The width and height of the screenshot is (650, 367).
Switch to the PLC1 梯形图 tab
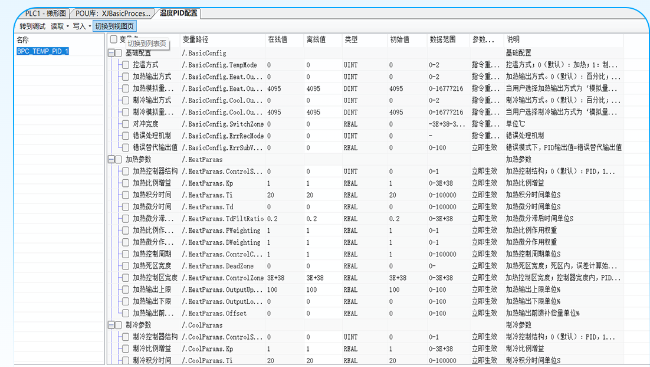click(x=45, y=13)
